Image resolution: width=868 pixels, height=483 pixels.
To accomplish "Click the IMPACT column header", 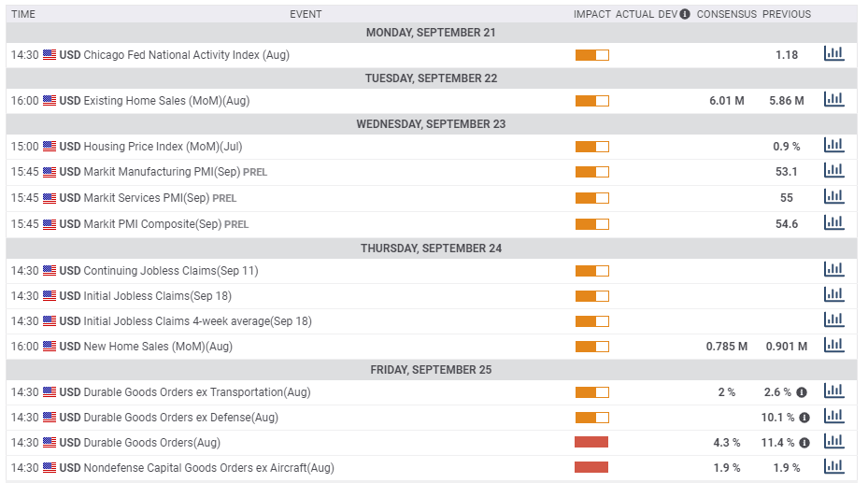I will pyautogui.click(x=591, y=14).
